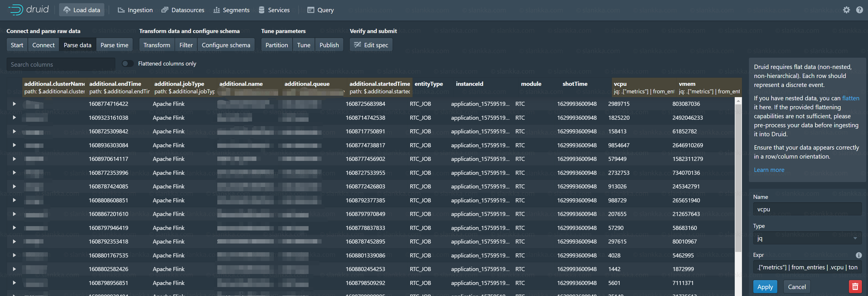Open the Type jq dropdown
Viewport: 868px width, 296px height.
pyautogui.click(x=807, y=238)
